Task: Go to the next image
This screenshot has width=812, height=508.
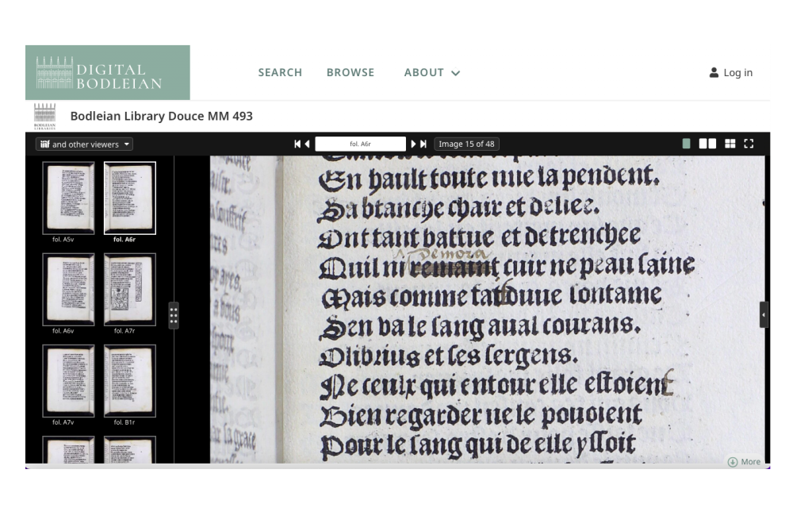Action: pyautogui.click(x=413, y=144)
